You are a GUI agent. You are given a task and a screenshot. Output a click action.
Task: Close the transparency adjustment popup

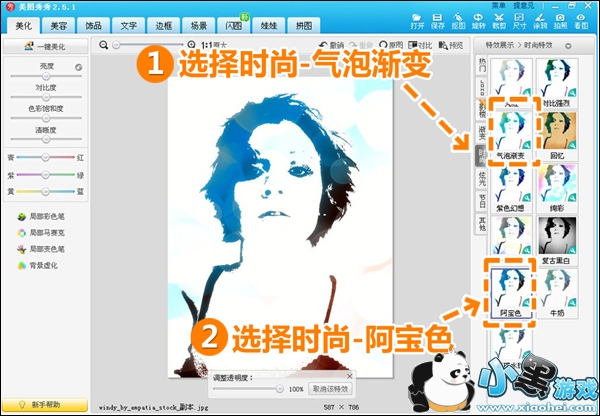[349, 377]
